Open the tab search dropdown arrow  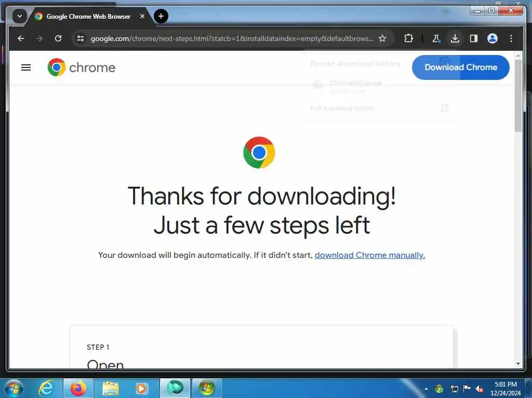pos(20,16)
